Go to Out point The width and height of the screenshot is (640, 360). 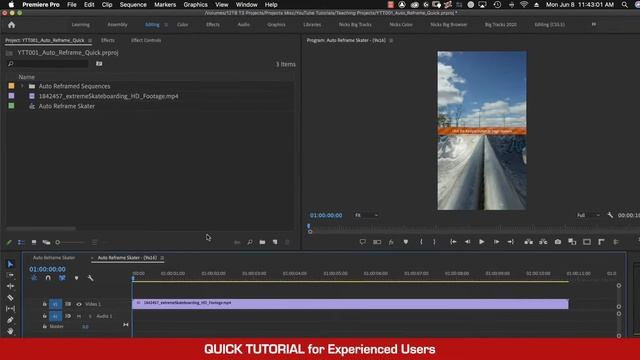click(511, 242)
